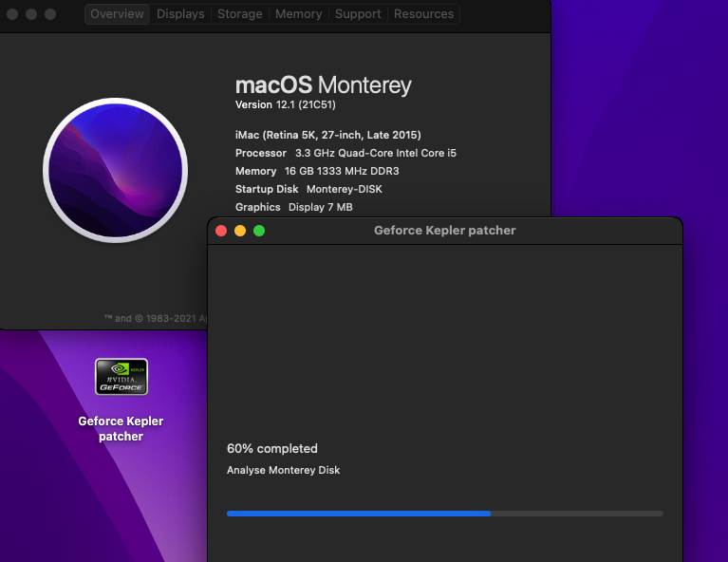Click the '60% completed' status text
This screenshot has width=728, height=562.
click(272, 449)
